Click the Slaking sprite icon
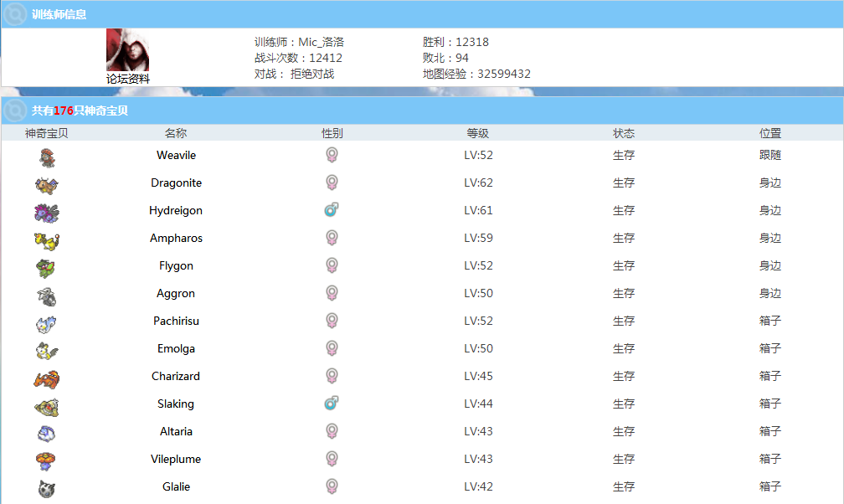 click(x=47, y=407)
